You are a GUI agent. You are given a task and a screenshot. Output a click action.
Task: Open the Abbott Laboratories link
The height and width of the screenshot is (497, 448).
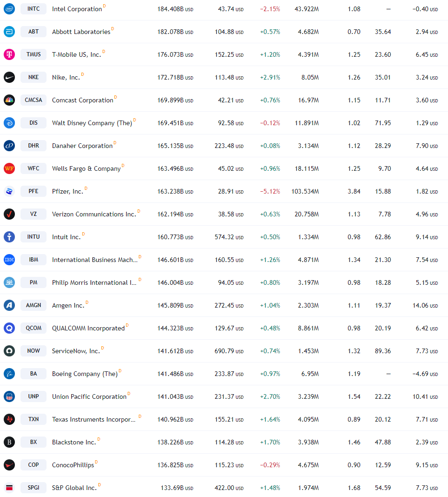point(81,32)
